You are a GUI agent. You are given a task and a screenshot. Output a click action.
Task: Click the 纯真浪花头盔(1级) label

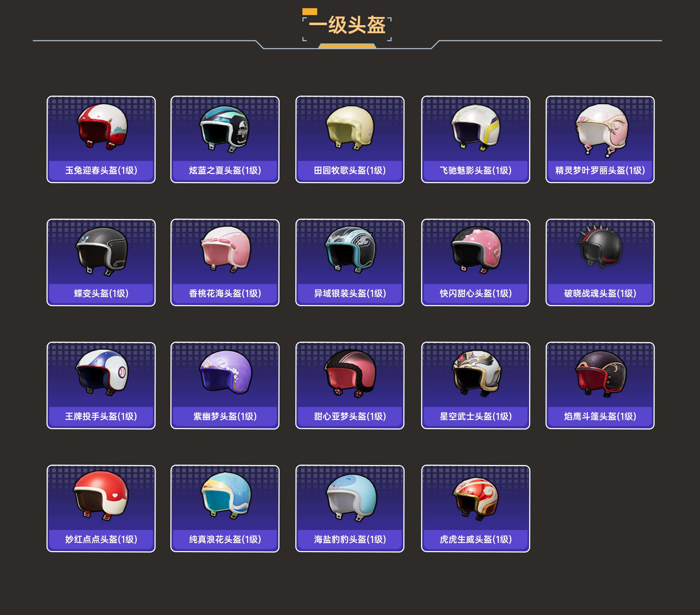[x=225, y=539]
